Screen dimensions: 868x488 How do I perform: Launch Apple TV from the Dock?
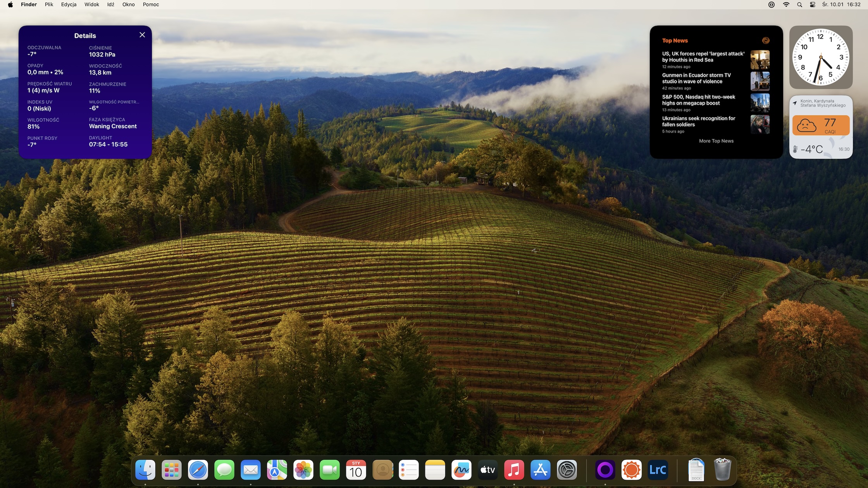coord(487,470)
